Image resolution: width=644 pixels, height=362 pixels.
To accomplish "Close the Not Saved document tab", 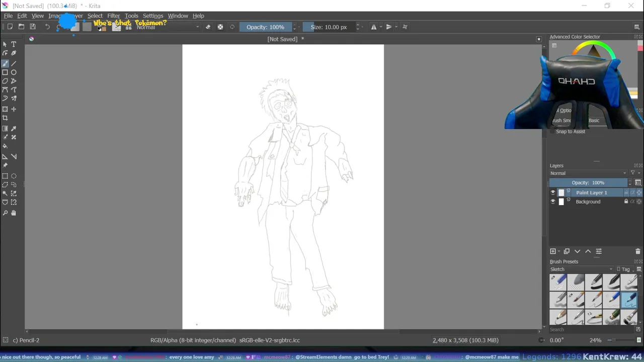I will click(539, 39).
